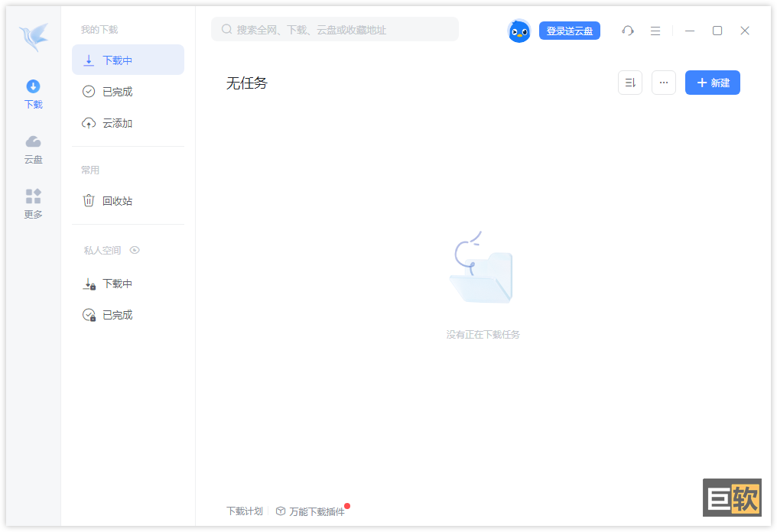Click the sort tasks icon button
The image size is (777, 532).
pos(630,83)
